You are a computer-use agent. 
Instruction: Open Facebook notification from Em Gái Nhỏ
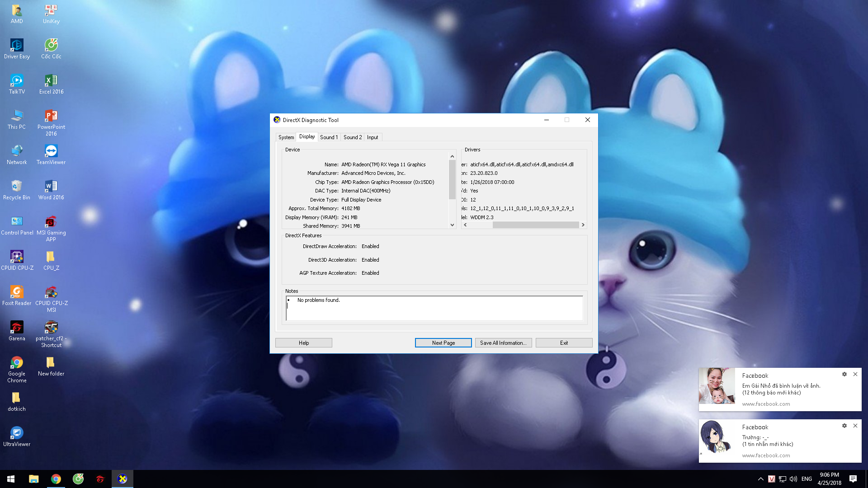pos(780,389)
